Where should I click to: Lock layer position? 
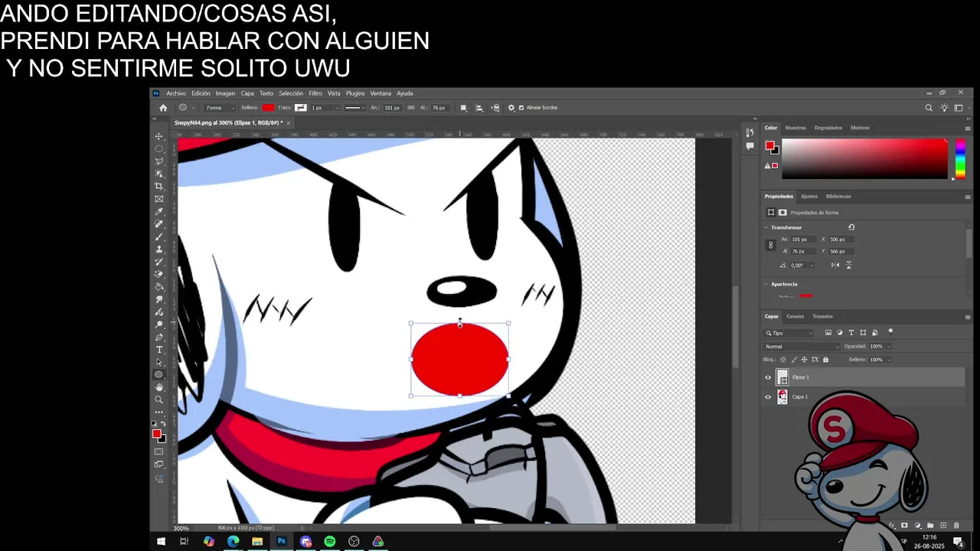click(x=804, y=360)
